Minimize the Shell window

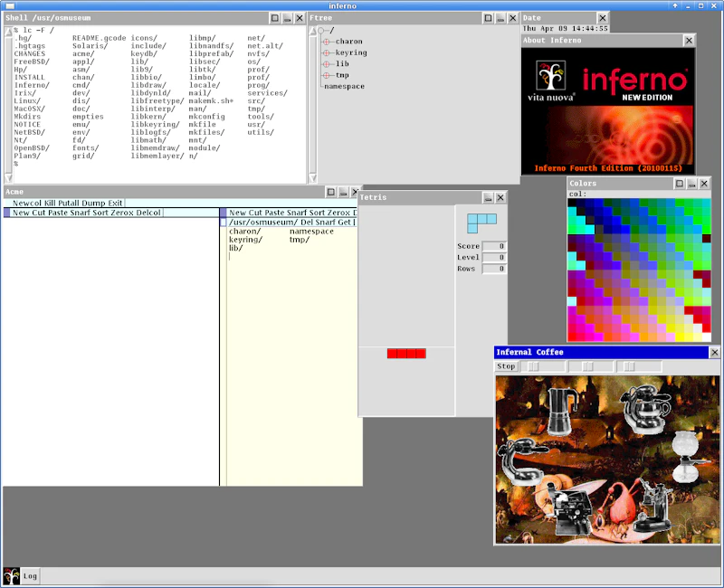pyautogui.click(x=287, y=18)
